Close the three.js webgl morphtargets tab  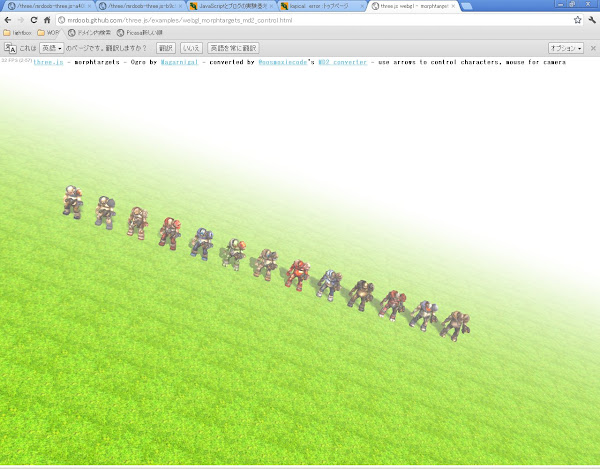coord(453,6)
